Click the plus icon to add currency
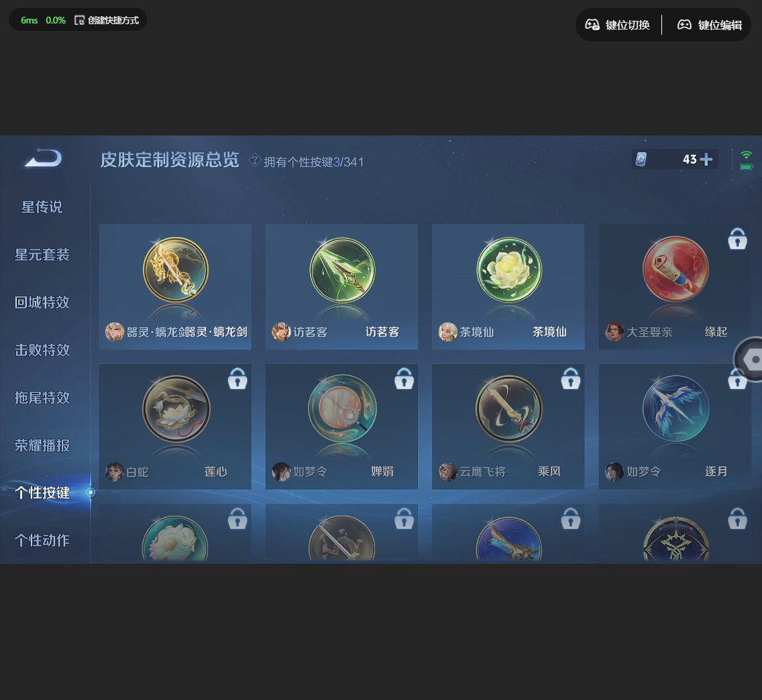This screenshot has height=700, width=762. tap(706, 159)
